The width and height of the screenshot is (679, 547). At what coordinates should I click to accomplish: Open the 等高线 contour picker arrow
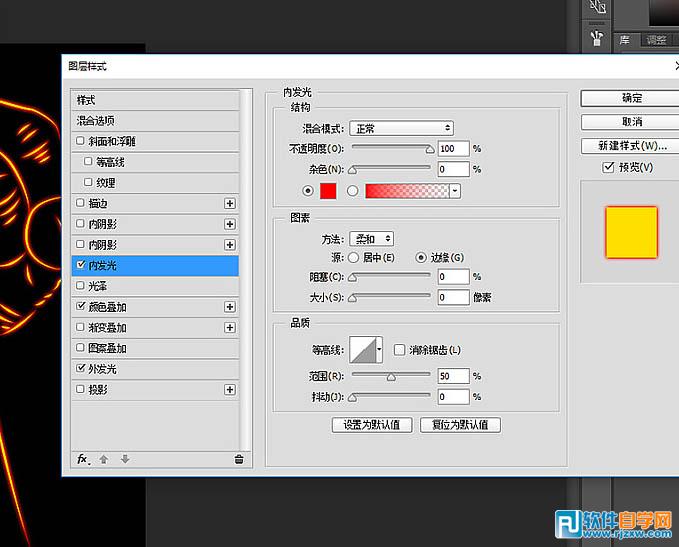point(379,350)
